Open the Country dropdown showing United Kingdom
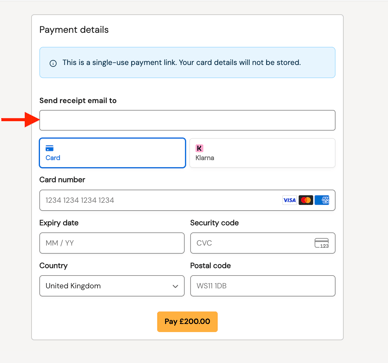This screenshot has width=388, height=363. (x=112, y=286)
